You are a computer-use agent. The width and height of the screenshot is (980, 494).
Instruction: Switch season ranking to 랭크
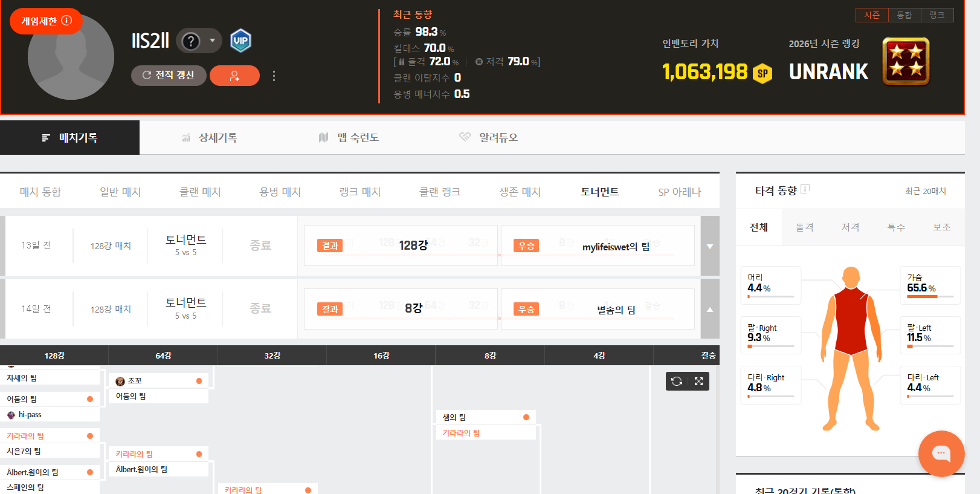pos(936,15)
